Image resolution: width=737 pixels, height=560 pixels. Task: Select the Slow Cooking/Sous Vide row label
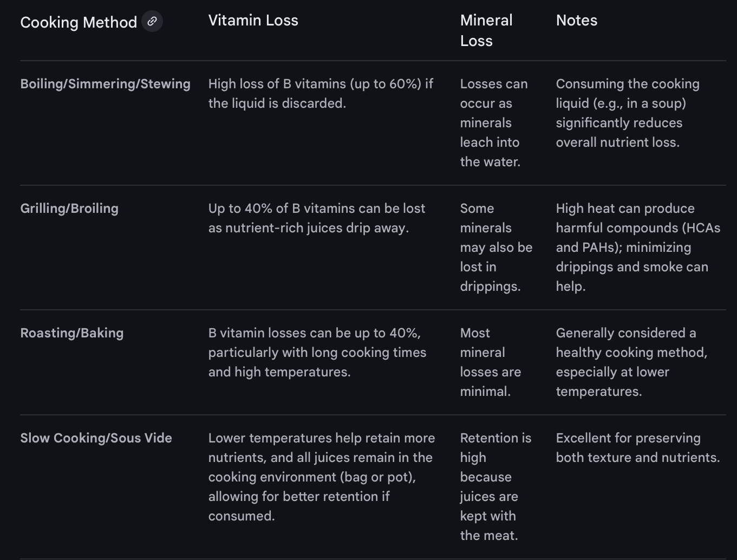click(96, 438)
